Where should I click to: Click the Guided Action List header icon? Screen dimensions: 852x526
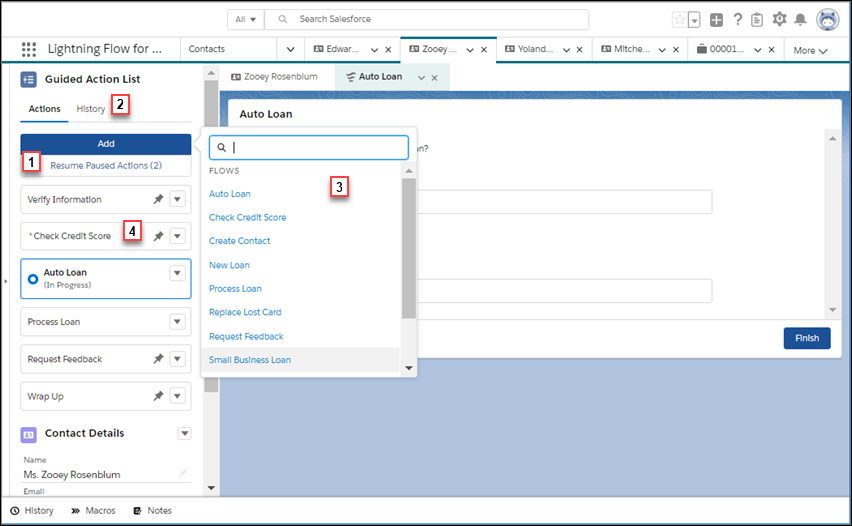28,79
